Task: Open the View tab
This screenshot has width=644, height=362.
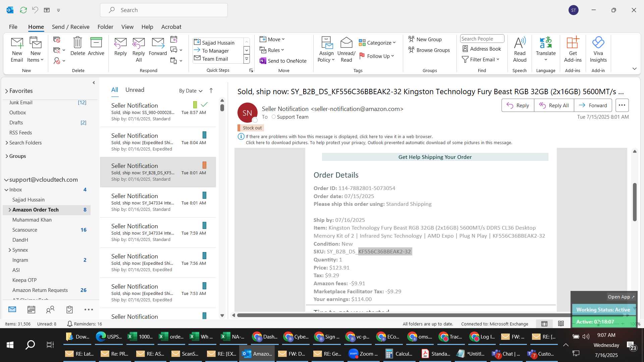Action: click(127, 27)
